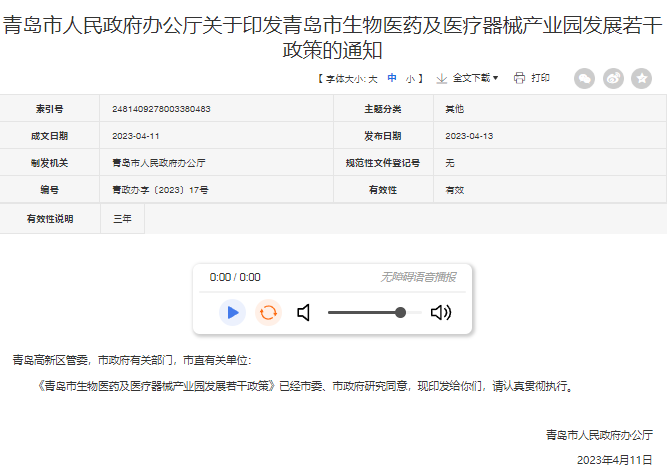Viewport: 667px width, 474px height.
Task: Click the download arrow icon
Action: [442, 78]
